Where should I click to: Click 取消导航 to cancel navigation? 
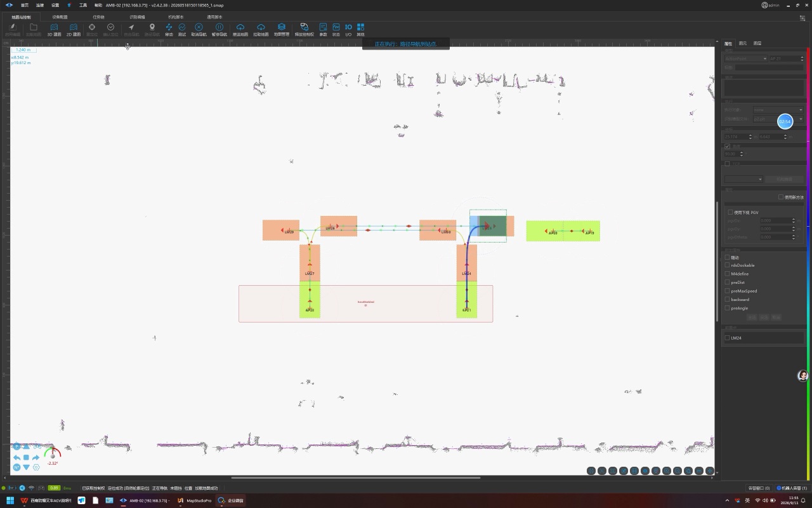click(199, 30)
